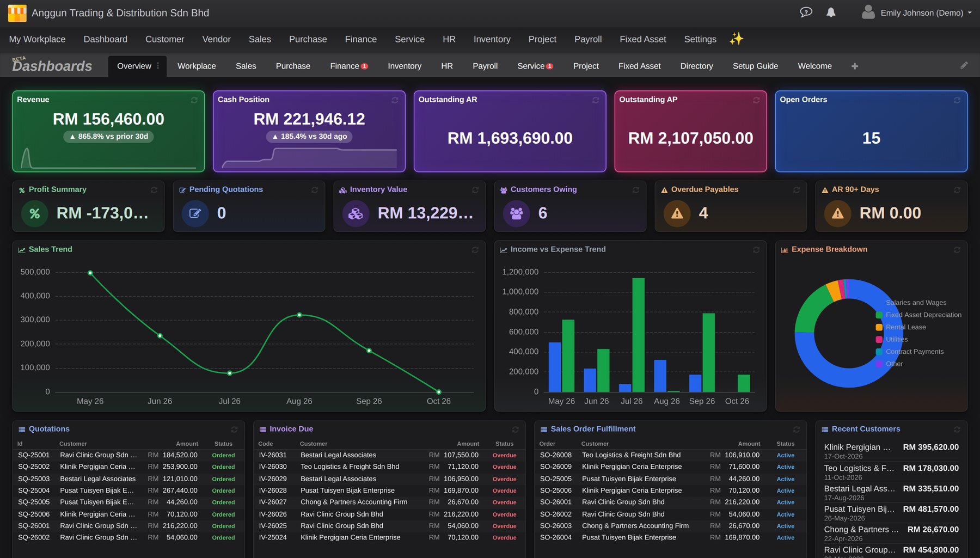Click the Pending Quotations edit icon

point(195,213)
